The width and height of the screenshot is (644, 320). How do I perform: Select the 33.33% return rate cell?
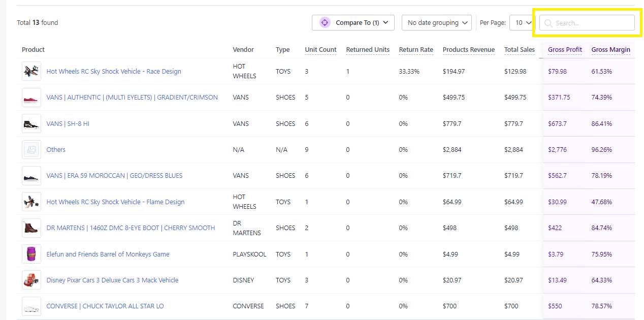click(x=409, y=72)
